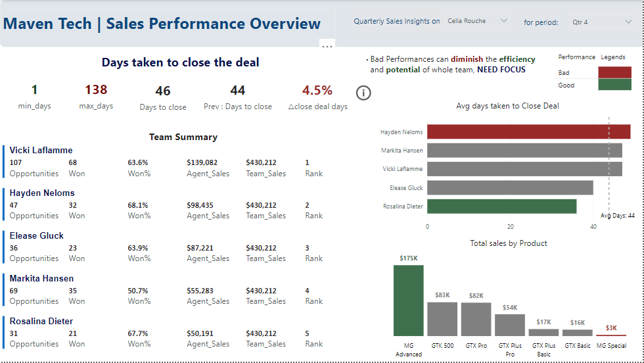The height and width of the screenshot is (363, 644).
Task: Open the three-dot more options menu
Action: click(x=327, y=47)
